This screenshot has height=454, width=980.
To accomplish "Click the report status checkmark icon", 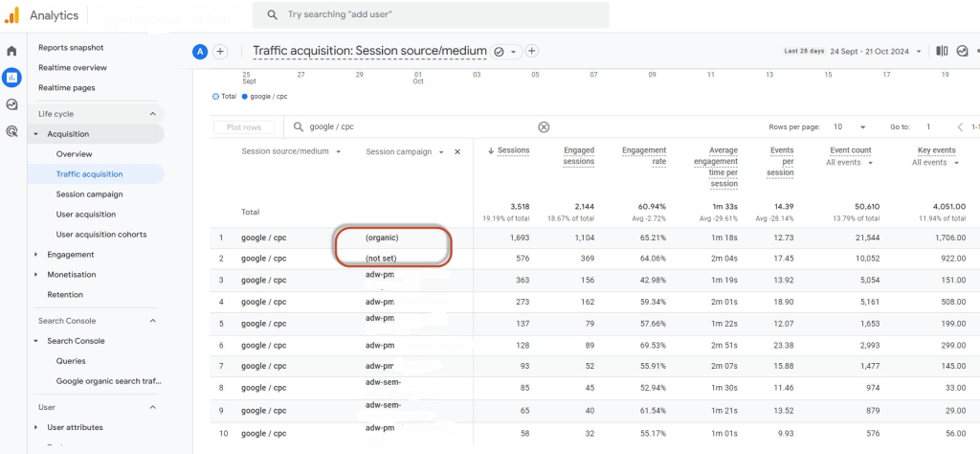I will coord(499,52).
